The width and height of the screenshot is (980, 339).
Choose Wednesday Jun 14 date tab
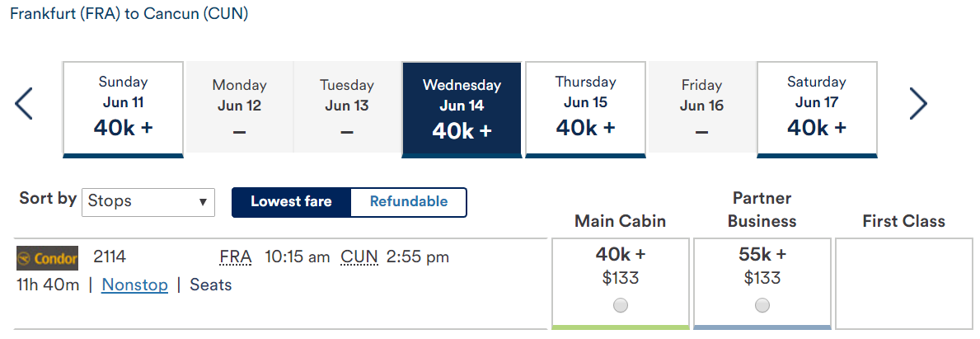(x=462, y=110)
